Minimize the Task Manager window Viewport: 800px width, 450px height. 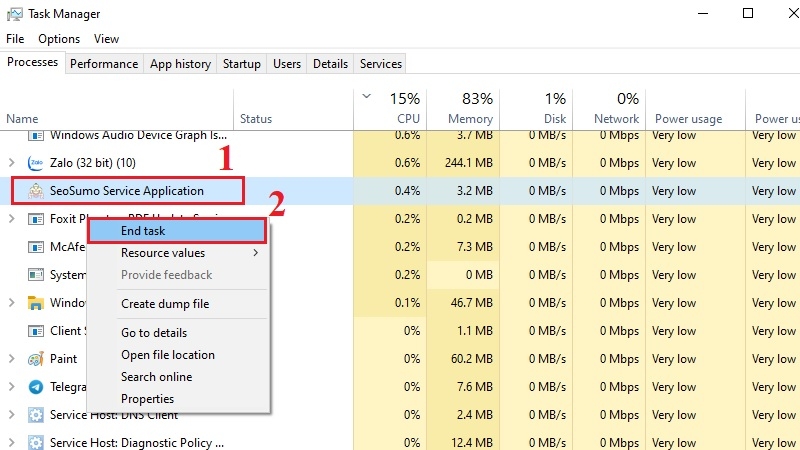click(x=703, y=13)
